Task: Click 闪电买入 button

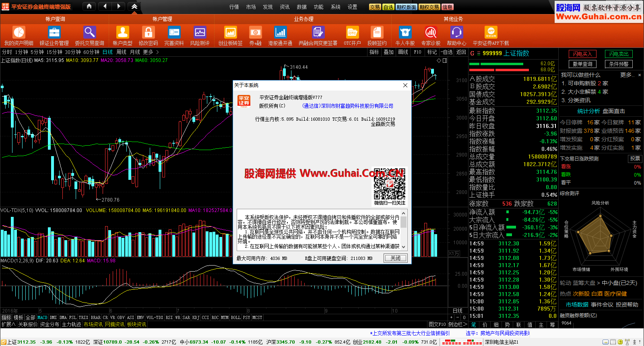Action: pyautogui.click(x=582, y=54)
